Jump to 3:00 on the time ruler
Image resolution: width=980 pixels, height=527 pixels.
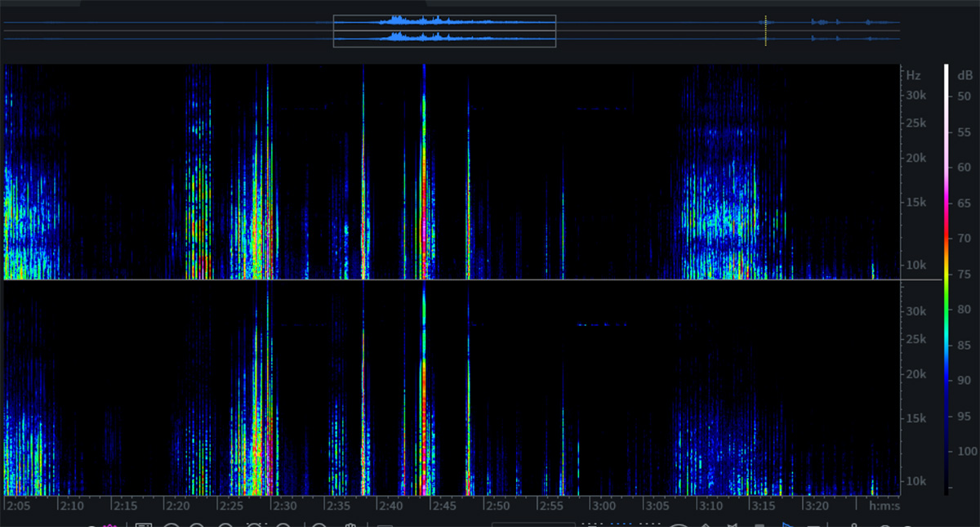[604, 506]
